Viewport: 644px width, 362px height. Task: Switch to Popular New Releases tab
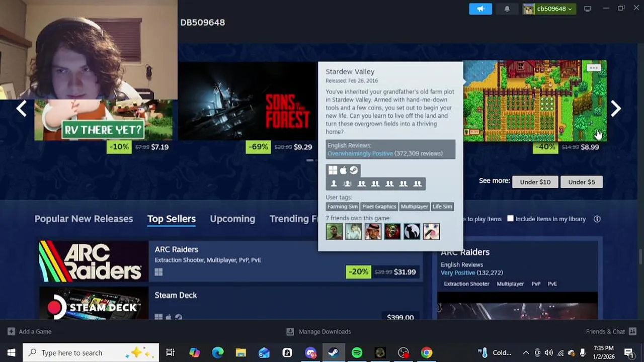point(84,219)
